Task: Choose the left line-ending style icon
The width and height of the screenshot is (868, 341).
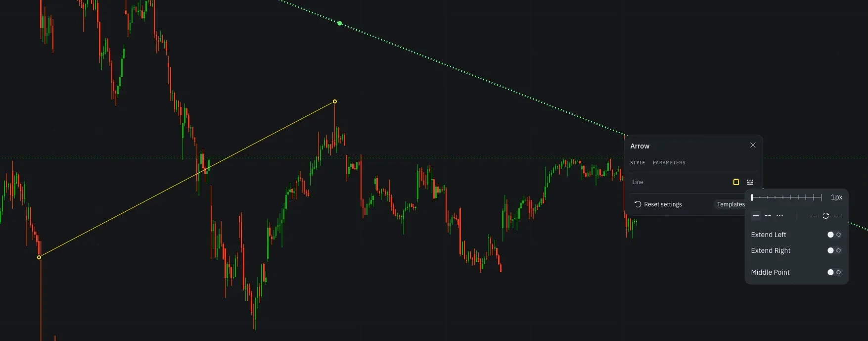Action: coord(814,216)
